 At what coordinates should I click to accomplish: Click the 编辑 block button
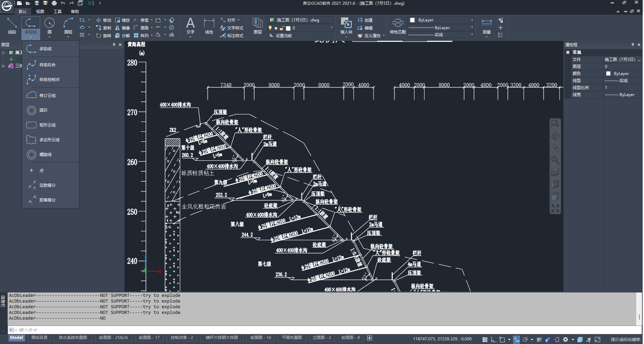[x=365, y=28]
